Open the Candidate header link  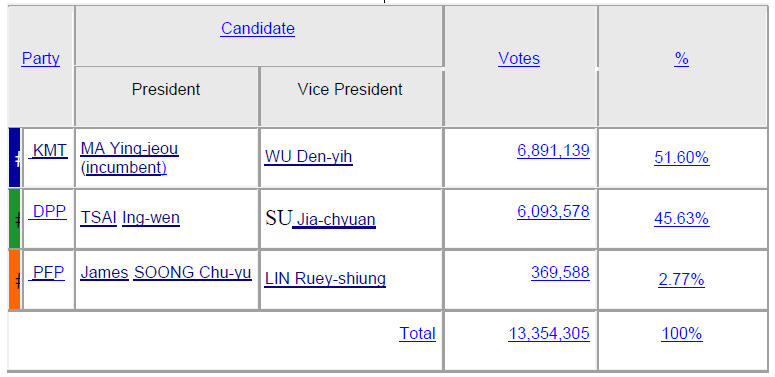tap(258, 28)
